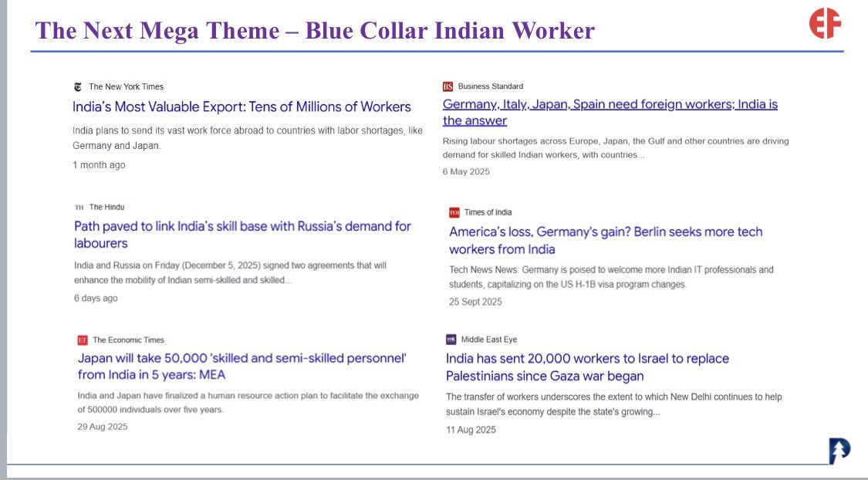Screen dimensions: 868x480
Task: Open 'Japan will take 50,000' headline
Action: coord(242,367)
